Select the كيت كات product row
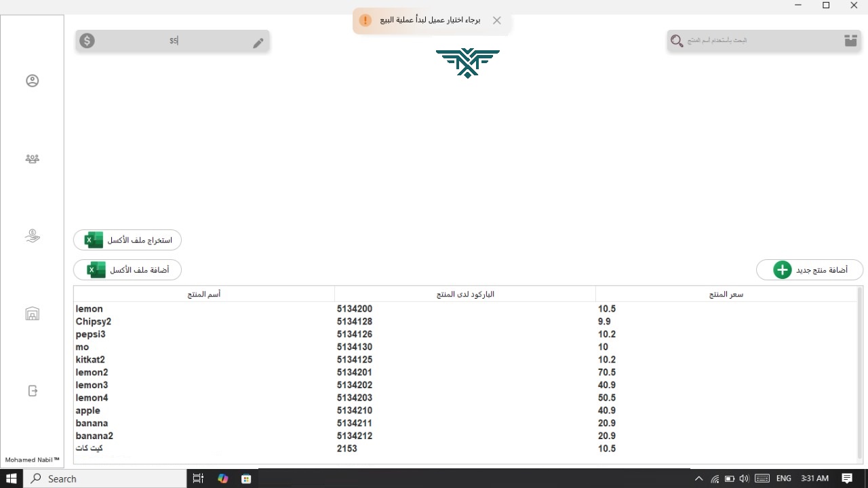The height and width of the screenshot is (488, 868). pos(465,449)
